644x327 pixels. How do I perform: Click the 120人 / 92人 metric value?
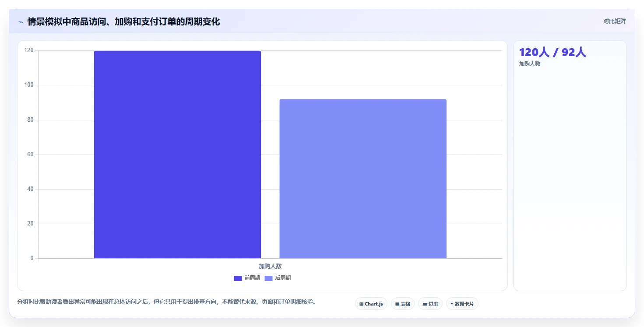(553, 52)
